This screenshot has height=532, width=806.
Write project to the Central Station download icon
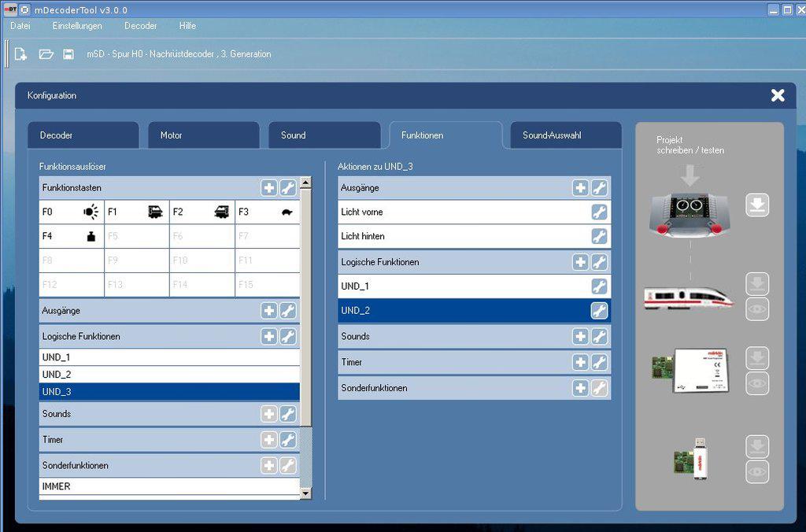tap(756, 206)
